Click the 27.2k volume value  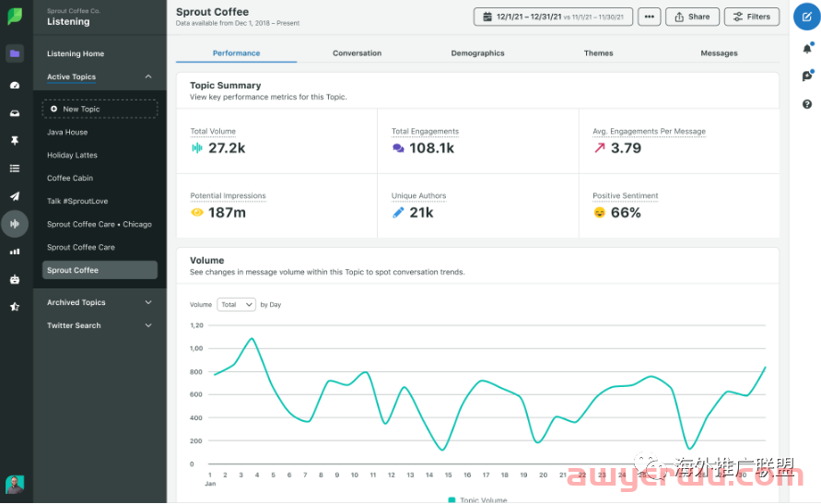[x=227, y=148]
